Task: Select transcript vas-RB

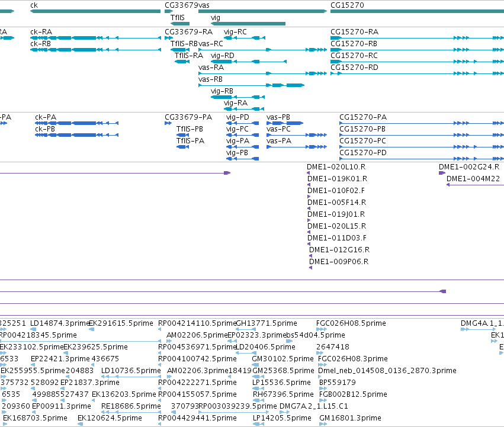Action: [x=251, y=85]
